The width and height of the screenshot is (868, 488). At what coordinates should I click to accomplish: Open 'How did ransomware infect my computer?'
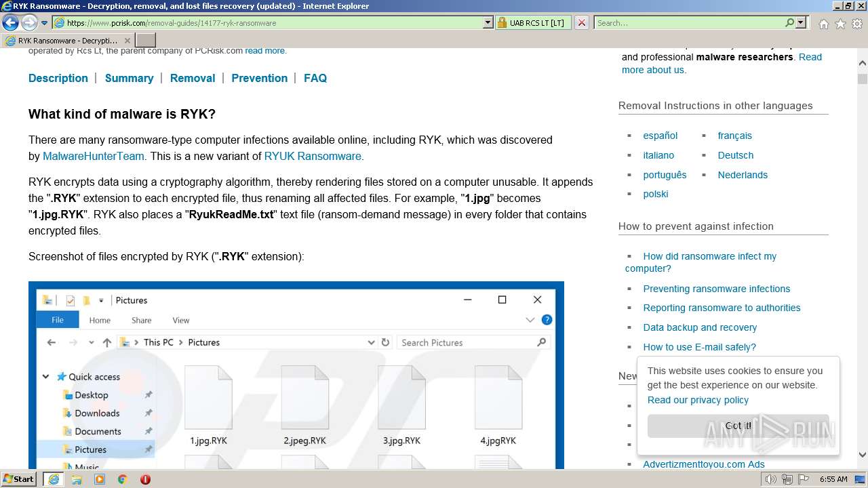[x=701, y=262]
